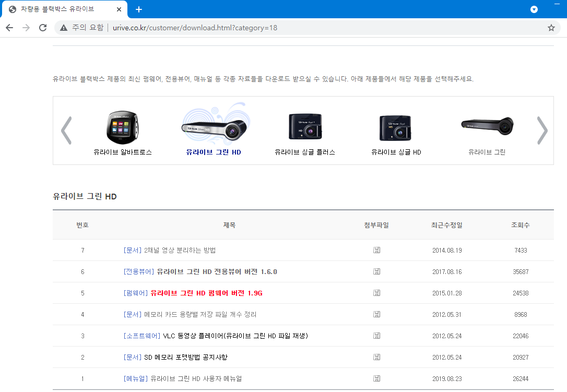567x392 pixels.
Task: Select the 유라이브 알바트로스 product thumbnail
Action: [122, 127]
